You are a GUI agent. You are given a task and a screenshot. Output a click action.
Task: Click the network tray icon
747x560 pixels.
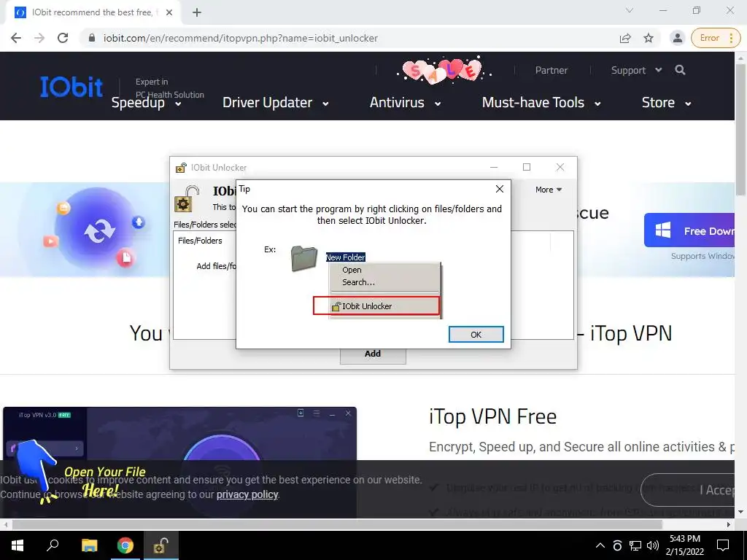pos(635,545)
